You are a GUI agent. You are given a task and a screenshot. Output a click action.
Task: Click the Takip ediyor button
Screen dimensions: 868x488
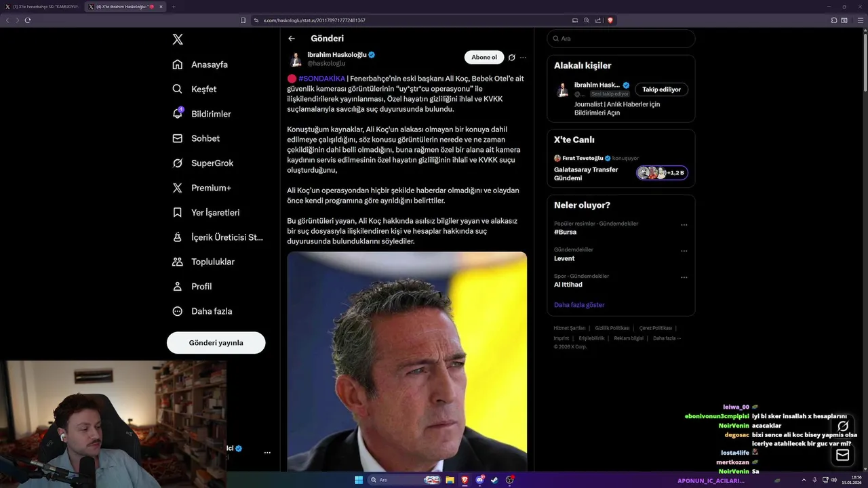click(661, 89)
